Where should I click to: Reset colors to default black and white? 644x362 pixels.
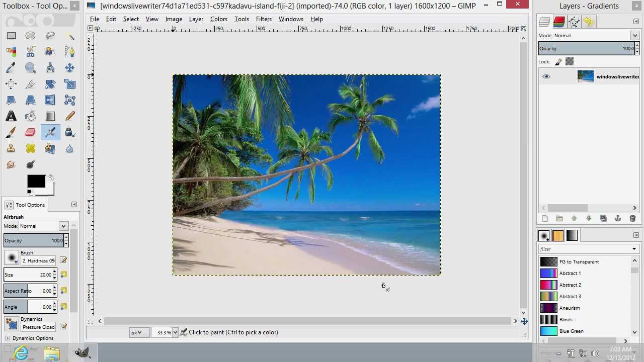pyautogui.click(x=30, y=192)
